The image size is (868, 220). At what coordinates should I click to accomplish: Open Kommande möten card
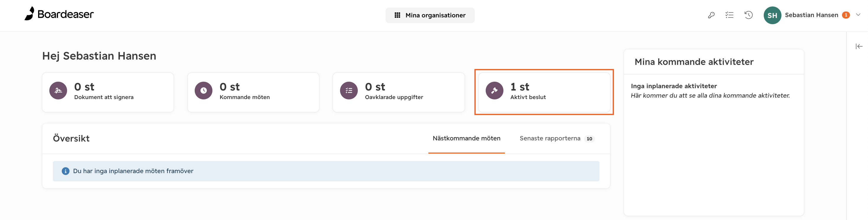[253, 93]
